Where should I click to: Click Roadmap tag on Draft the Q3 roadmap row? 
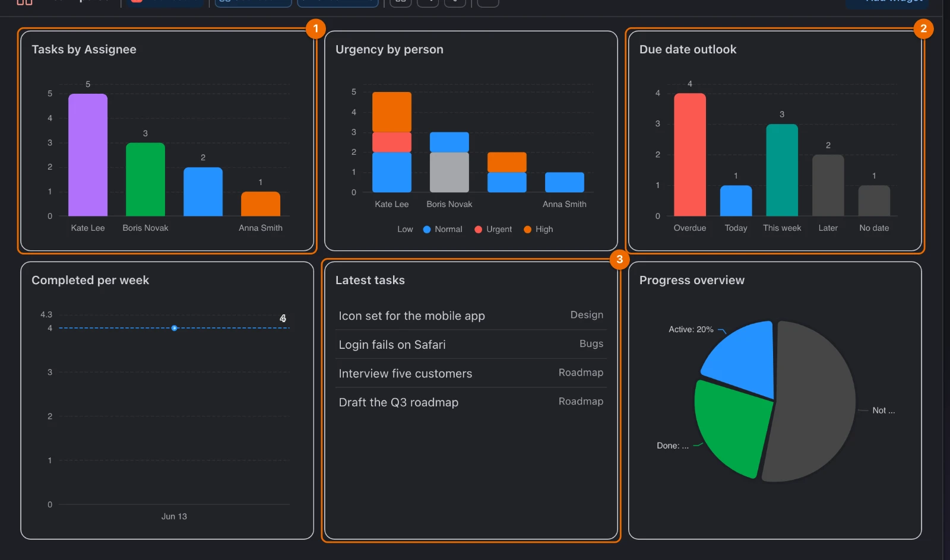coord(581,402)
